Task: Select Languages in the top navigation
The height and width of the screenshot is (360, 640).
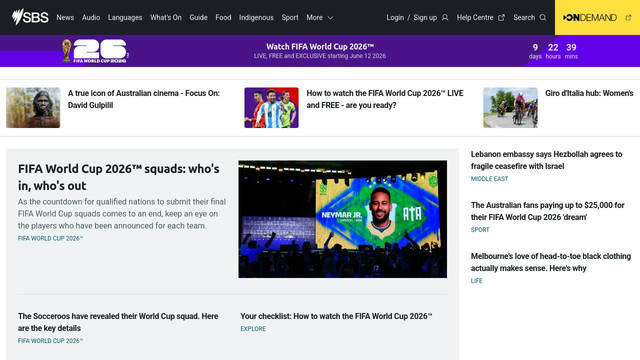Action: tap(125, 18)
